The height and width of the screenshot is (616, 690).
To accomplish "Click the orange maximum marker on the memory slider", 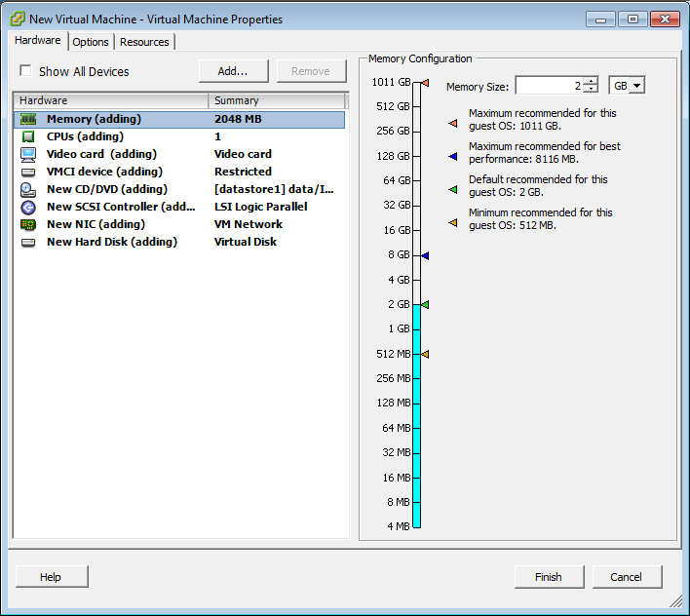I will [425, 83].
